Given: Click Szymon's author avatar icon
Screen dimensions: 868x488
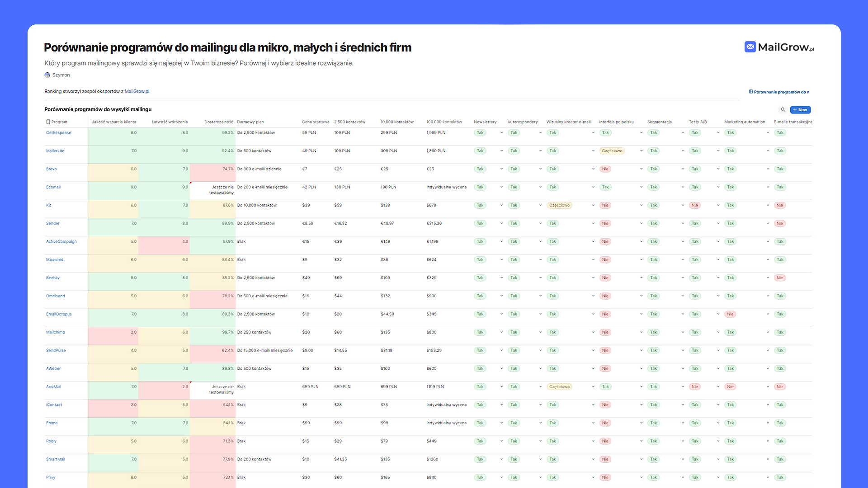Looking at the screenshot, I should click(47, 75).
